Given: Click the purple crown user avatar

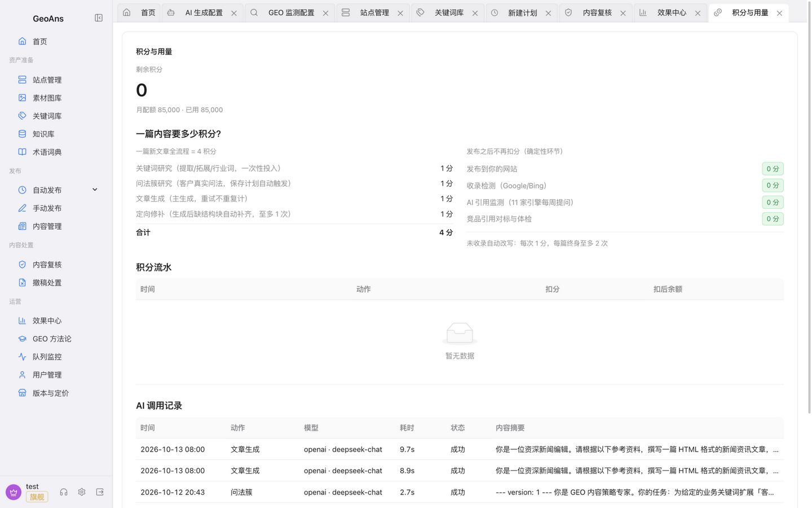Looking at the screenshot, I should click(14, 492).
